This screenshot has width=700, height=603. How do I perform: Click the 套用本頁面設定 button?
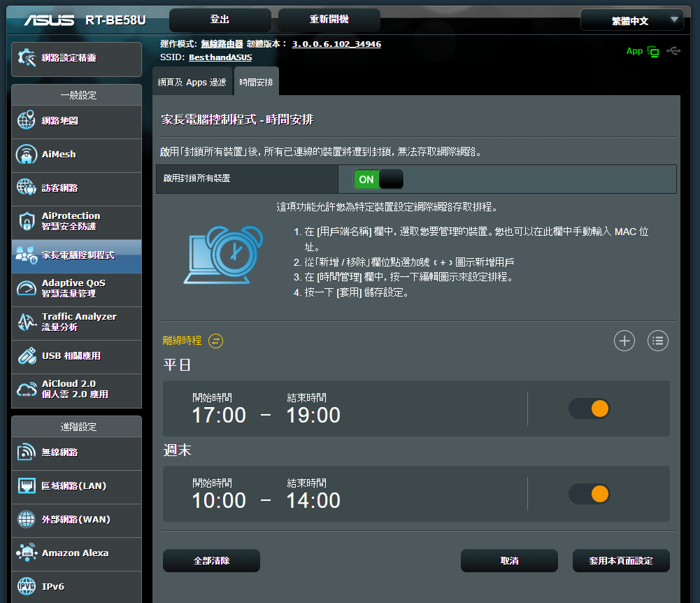(620, 560)
